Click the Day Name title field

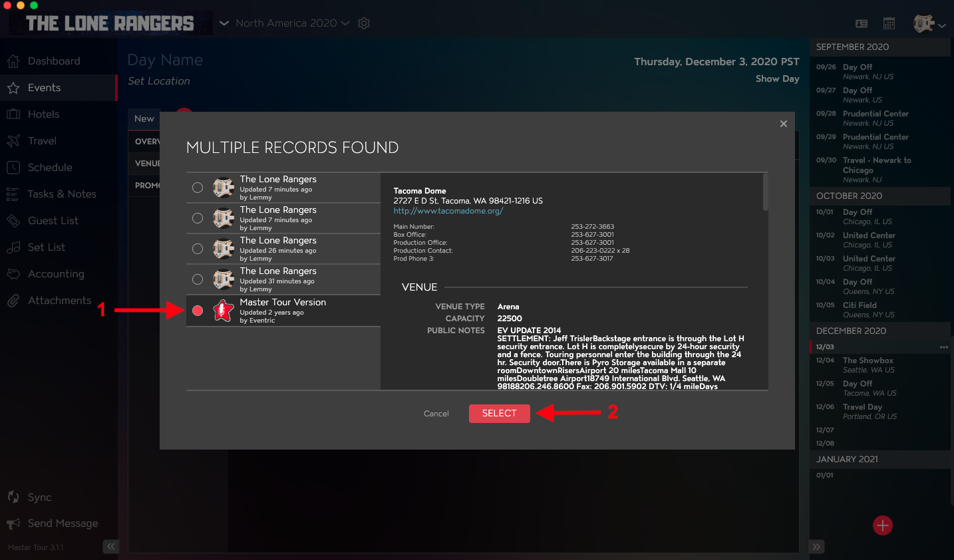[165, 60]
